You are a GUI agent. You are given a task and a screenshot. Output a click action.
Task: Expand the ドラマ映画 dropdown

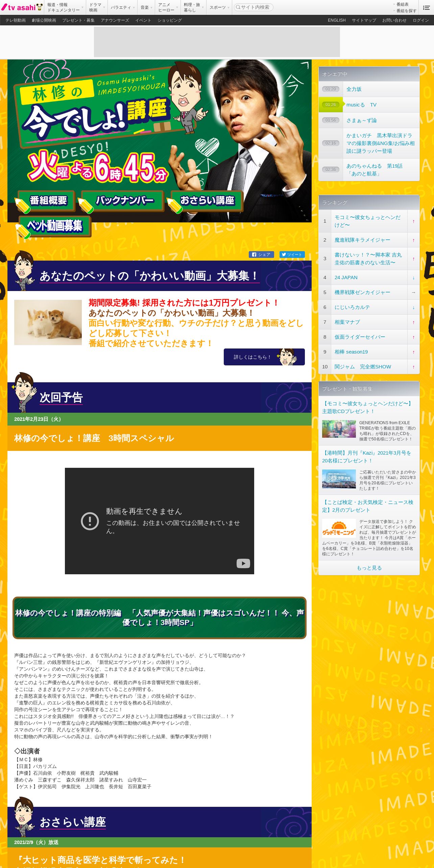coord(97,7)
